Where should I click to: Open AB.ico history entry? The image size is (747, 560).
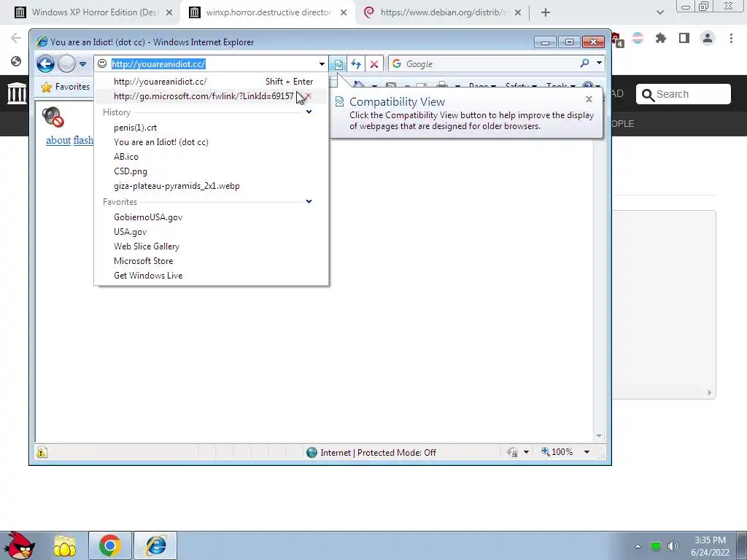(x=126, y=157)
